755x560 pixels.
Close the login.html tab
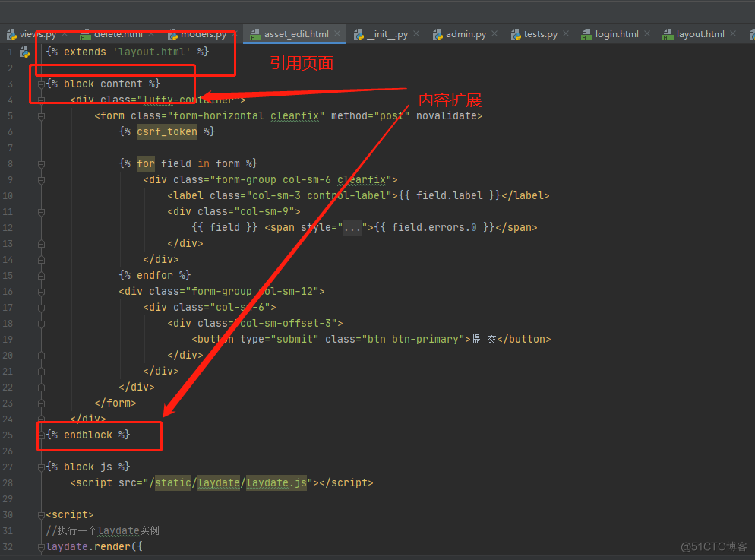coord(647,33)
